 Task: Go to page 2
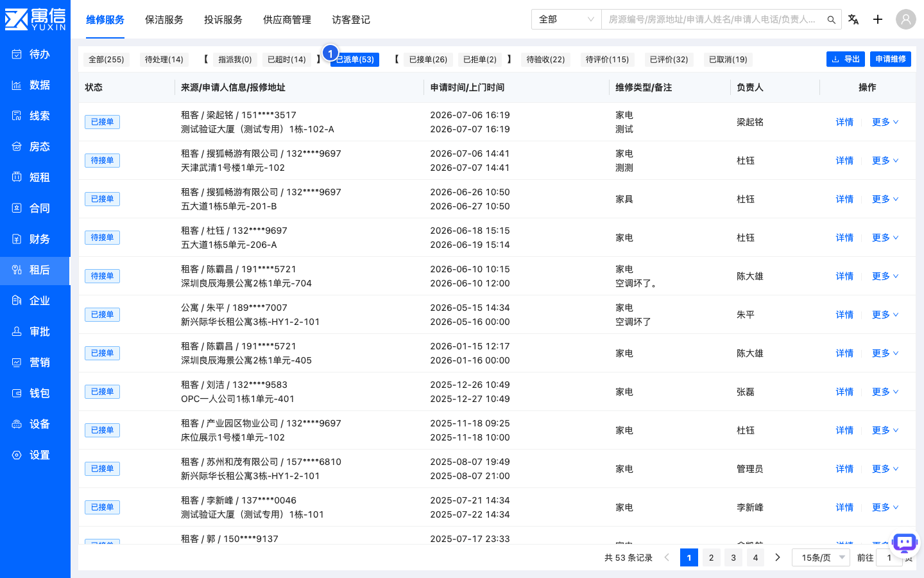pos(711,557)
